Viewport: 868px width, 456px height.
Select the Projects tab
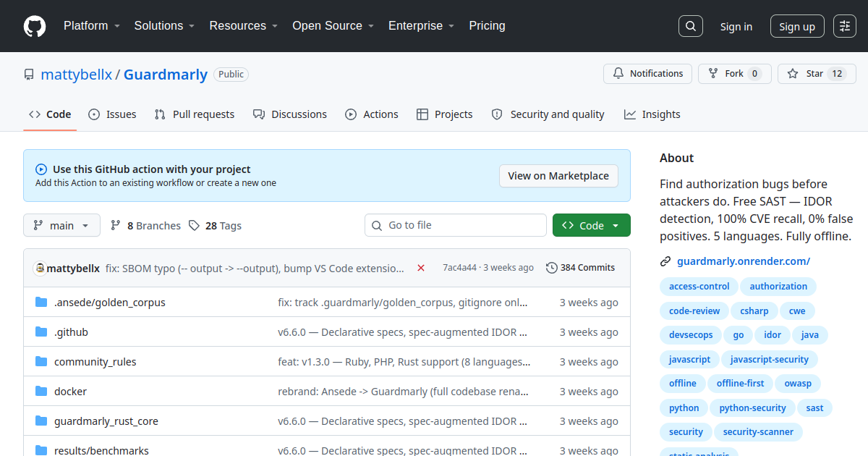[445, 114]
